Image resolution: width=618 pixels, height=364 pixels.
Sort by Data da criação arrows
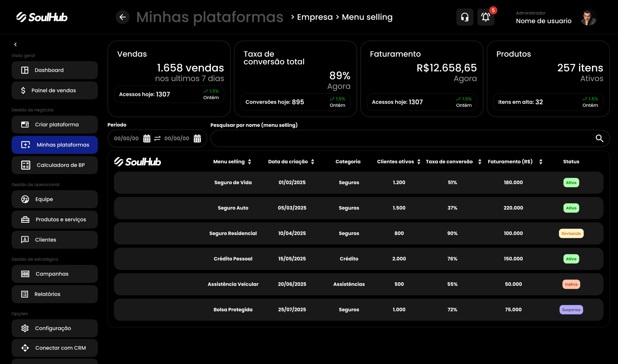click(x=313, y=162)
